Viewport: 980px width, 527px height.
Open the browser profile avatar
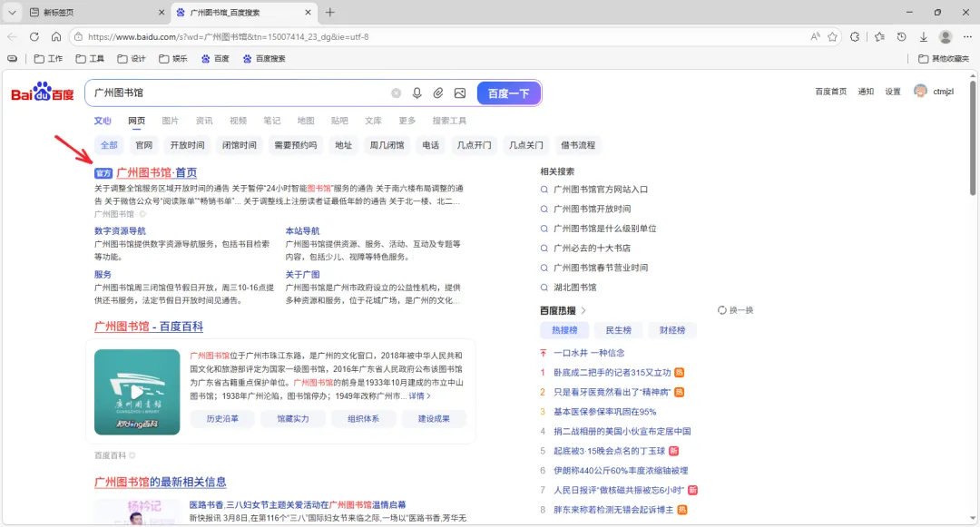click(946, 37)
